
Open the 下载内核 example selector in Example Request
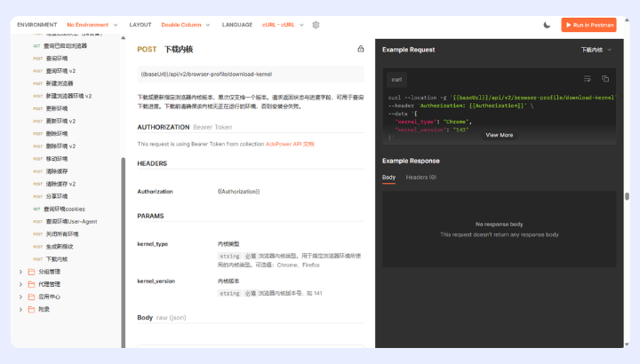pyautogui.click(x=596, y=50)
